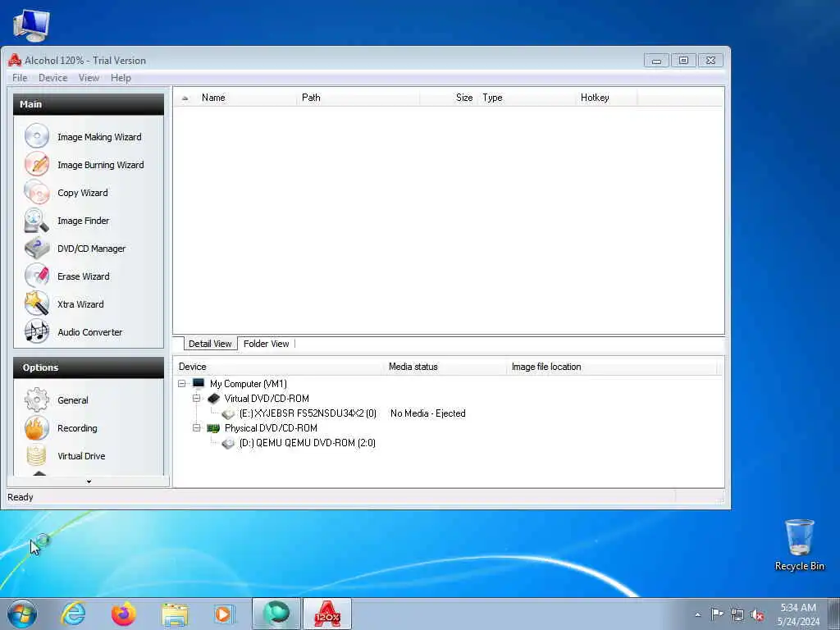Sort by the Name column header
Viewport: 840px width, 630px height.
click(x=246, y=98)
